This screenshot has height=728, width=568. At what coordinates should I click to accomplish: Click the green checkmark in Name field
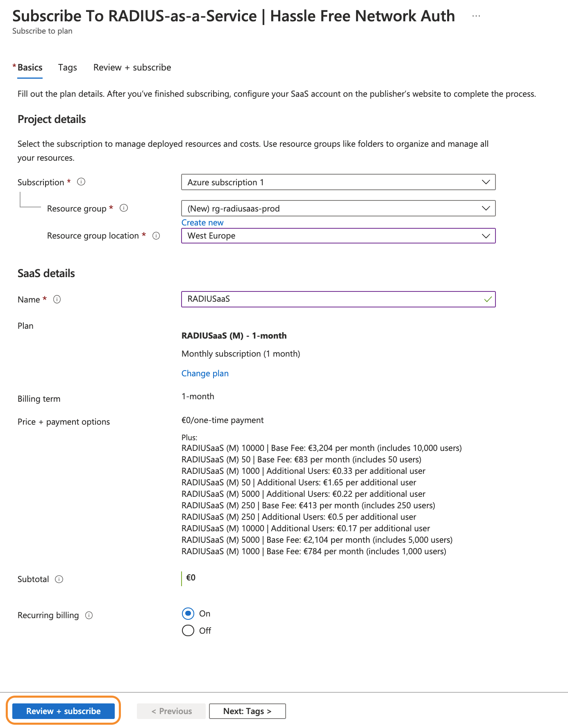click(x=488, y=299)
